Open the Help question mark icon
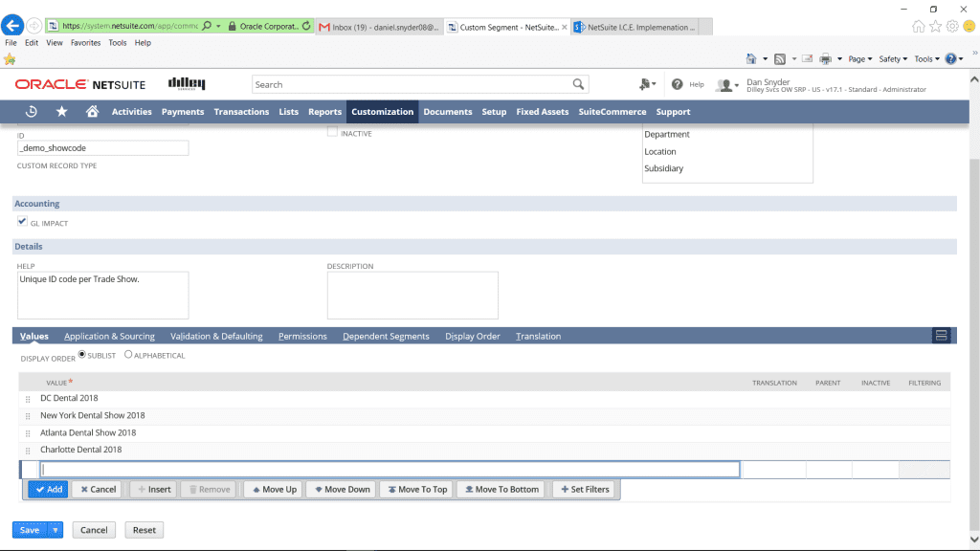This screenshot has width=980, height=551. 678,84
